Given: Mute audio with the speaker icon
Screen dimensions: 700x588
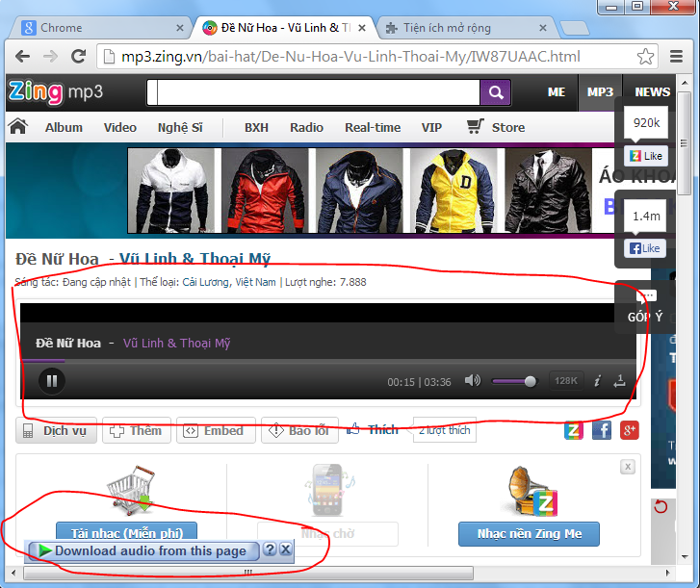Looking at the screenshot, I should 473,380.
